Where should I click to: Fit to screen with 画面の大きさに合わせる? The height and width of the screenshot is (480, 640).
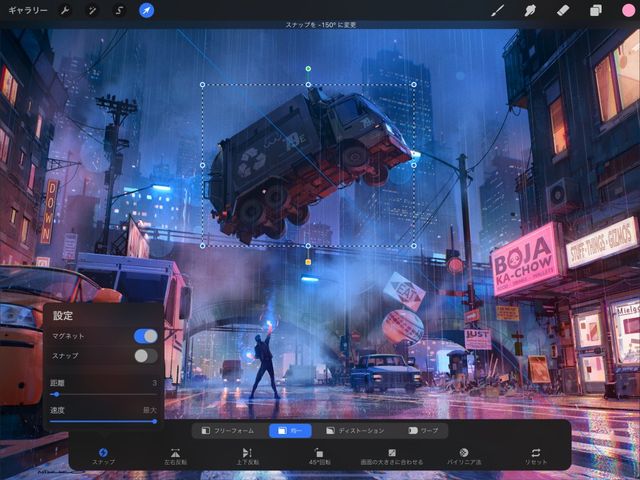coord(391,456)
